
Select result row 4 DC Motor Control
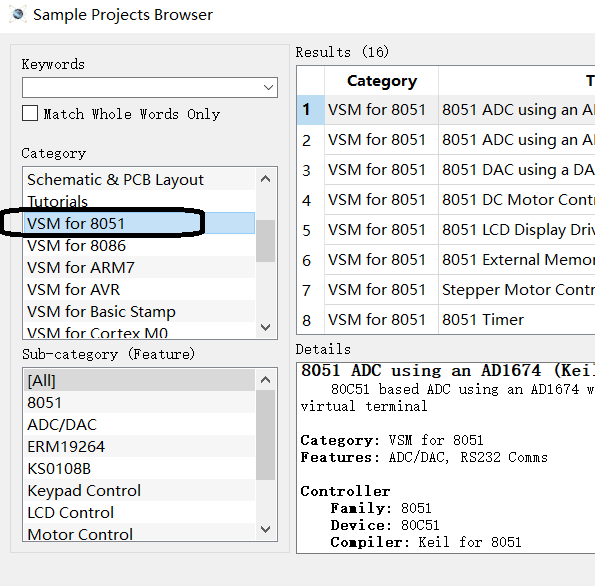tap(446, 200)
